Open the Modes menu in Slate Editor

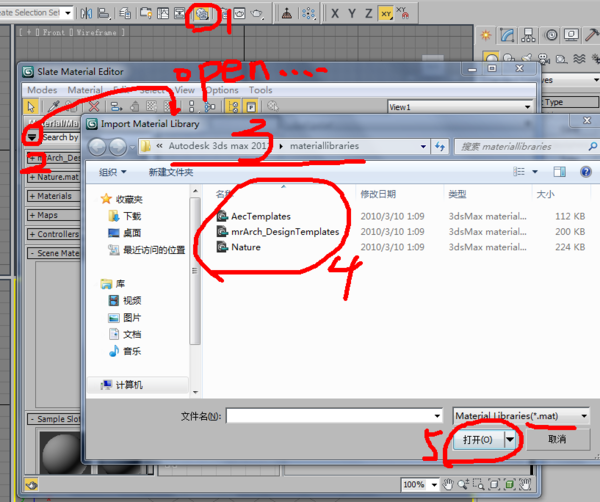click(42, 90)
